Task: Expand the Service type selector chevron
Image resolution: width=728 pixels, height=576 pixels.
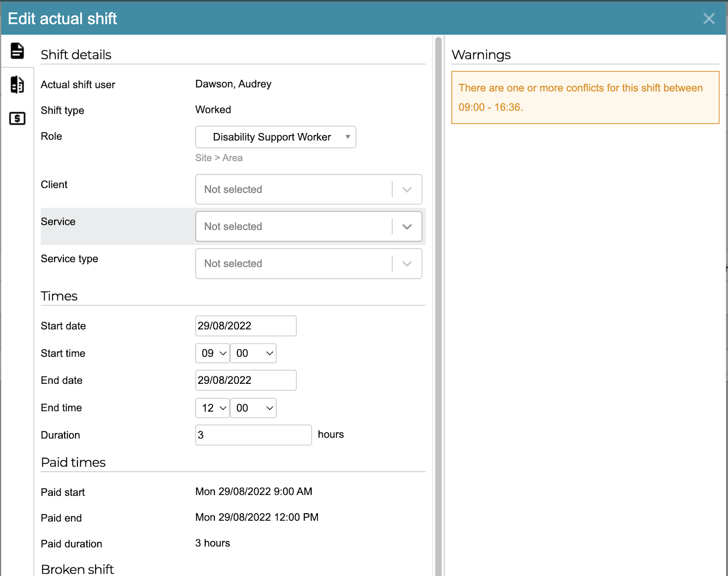Action: 407,264
